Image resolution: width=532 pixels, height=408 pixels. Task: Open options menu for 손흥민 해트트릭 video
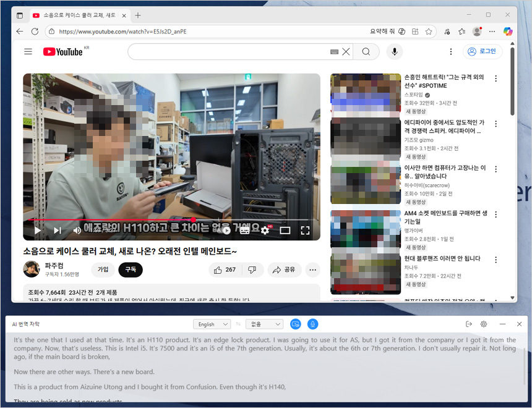click(x=496, y=79)
